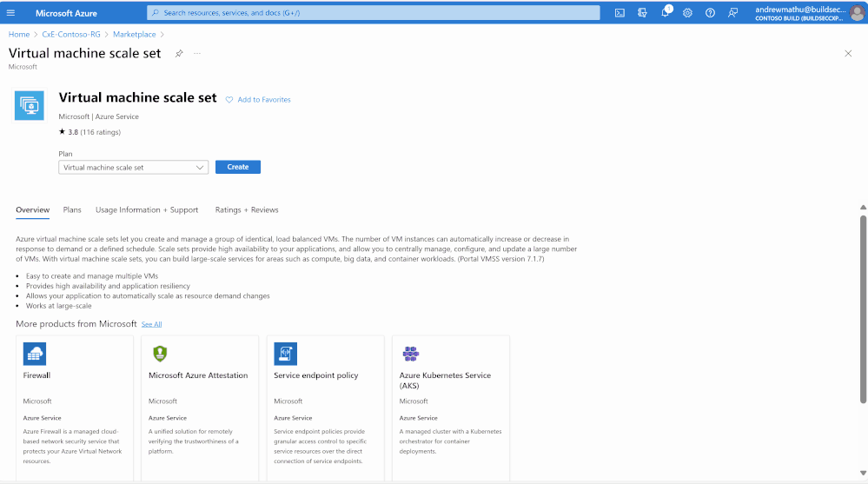This screenshot has width=868, height=484.
Task: Click the Create button
Action: point(238,167)
